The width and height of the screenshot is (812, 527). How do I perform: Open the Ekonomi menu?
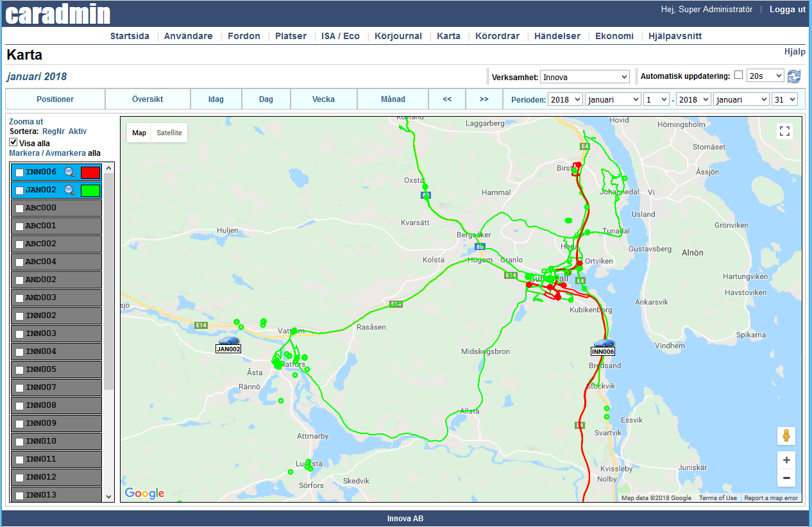pos(614,36)
